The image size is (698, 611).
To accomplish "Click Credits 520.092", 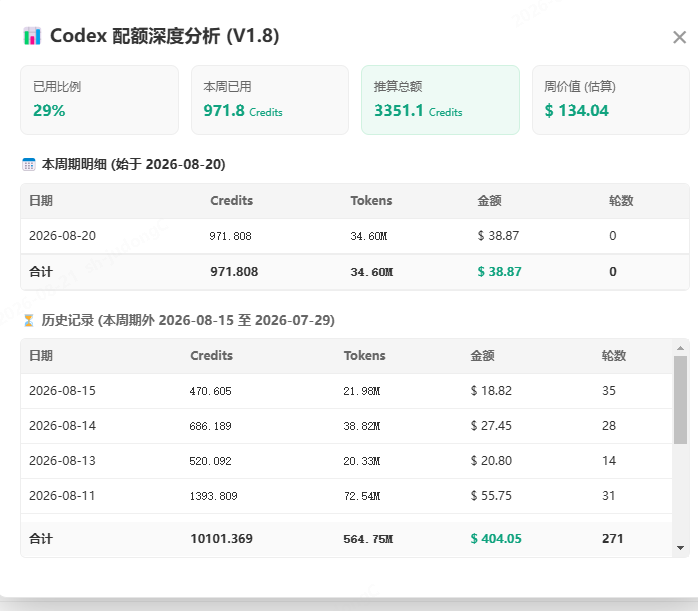I will coord(211,461).
